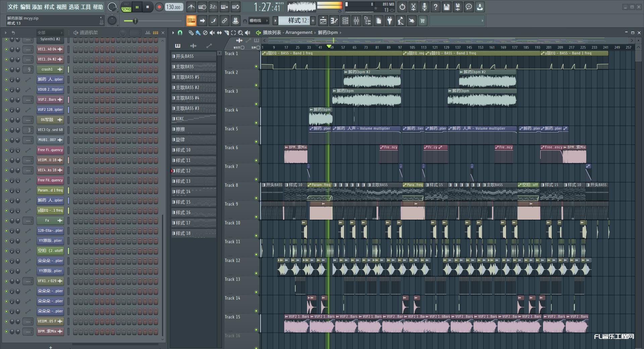This screenshot has width=644, height=349.
Task: Open the piano roll view icon
Action: point(334,21)
